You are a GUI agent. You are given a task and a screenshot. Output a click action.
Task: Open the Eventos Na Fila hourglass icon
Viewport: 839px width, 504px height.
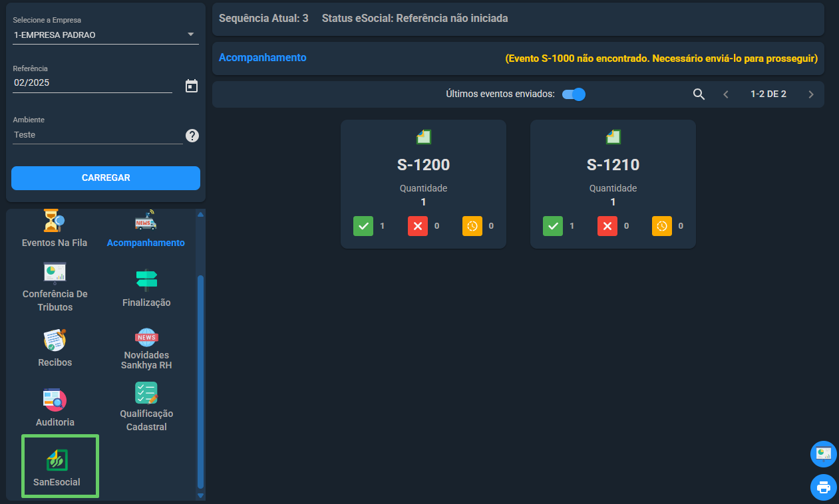[x=55, y=221]
